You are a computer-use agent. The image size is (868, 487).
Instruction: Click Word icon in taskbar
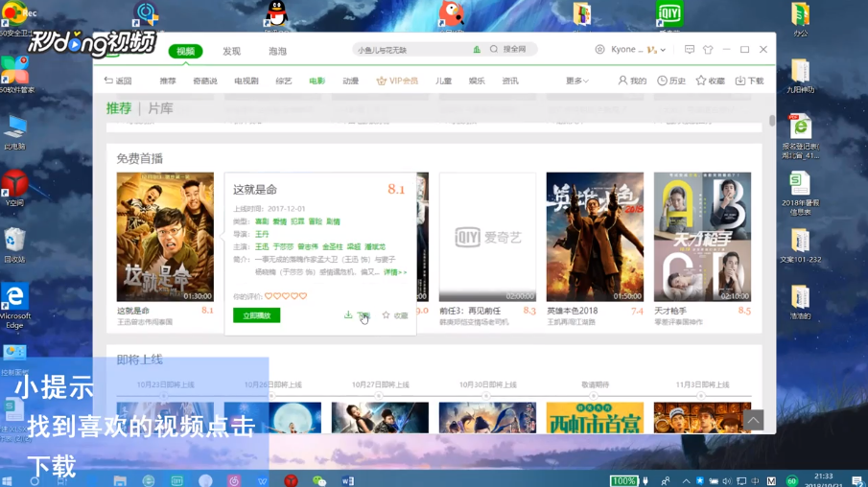coord(347,481)
